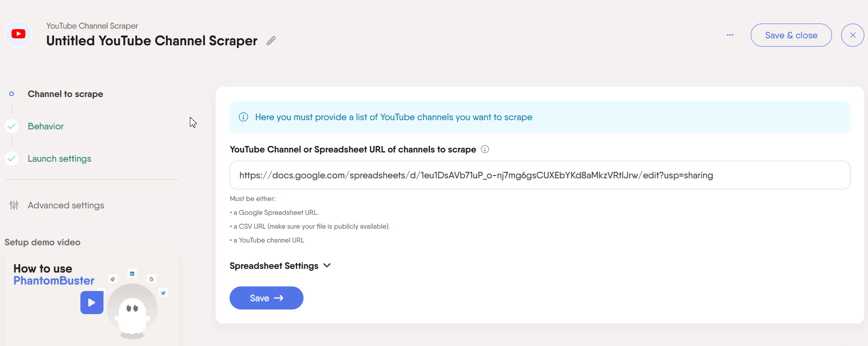Click the Twitter icon in demo thumbnail

163,292
